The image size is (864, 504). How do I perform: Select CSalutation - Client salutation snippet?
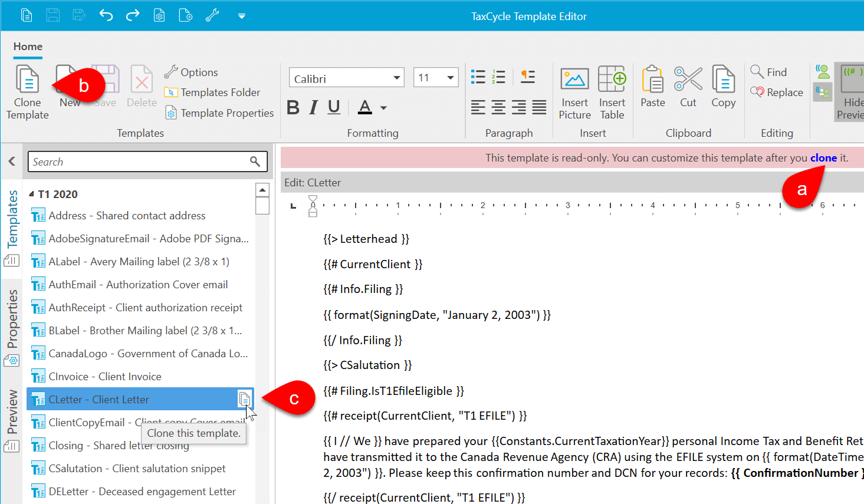[140, 469]
